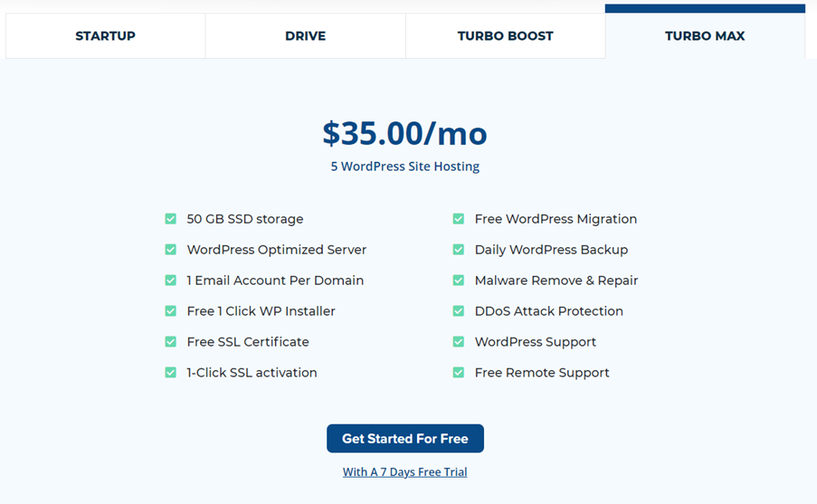Click the checkmark beside Daily WordPress Backup
The height and width of the screenshot is (504, 817).
coord(459,250)
